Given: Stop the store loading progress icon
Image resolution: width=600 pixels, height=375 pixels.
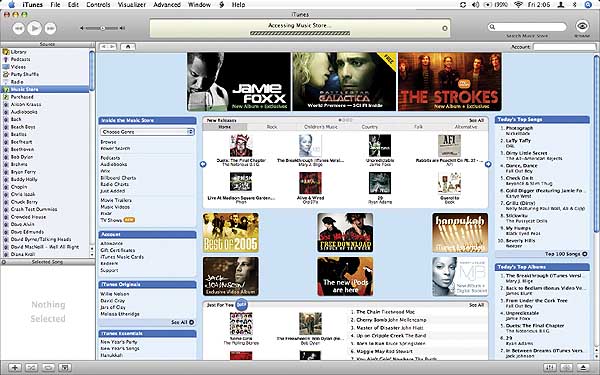Looking at the screenshot, I should 445,28.
